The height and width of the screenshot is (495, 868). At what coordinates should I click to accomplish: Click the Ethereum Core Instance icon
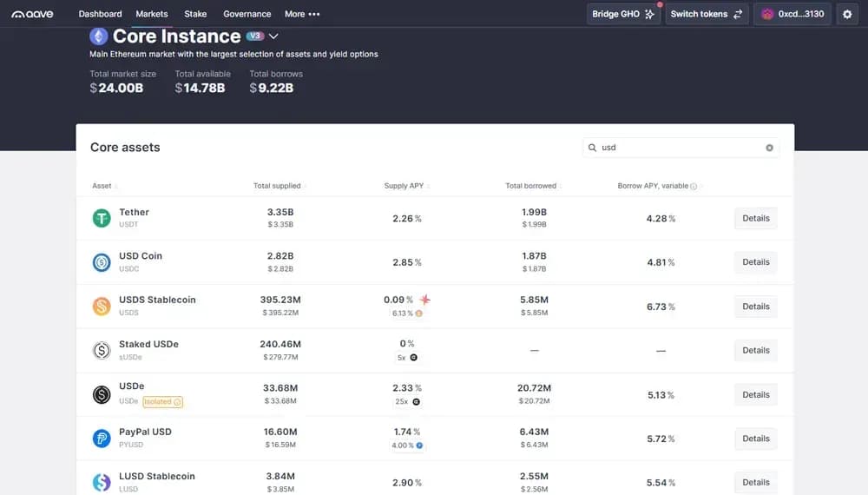point(99,36)
